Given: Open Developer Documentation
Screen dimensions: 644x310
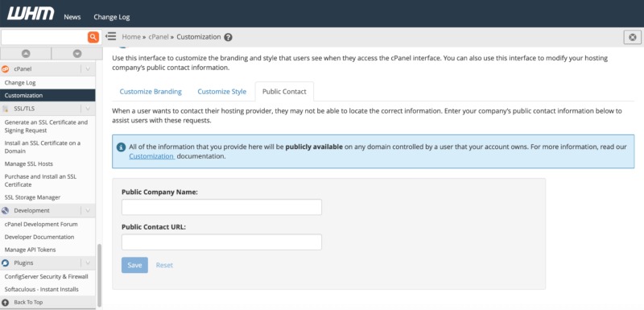Looking at the screenshot, I should coord(39,237).
